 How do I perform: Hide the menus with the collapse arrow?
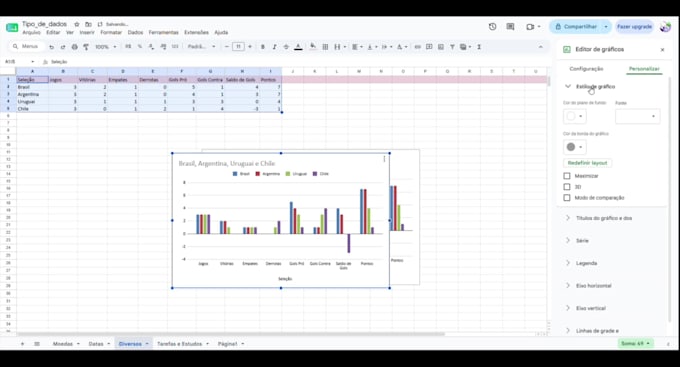click(541, 47)
